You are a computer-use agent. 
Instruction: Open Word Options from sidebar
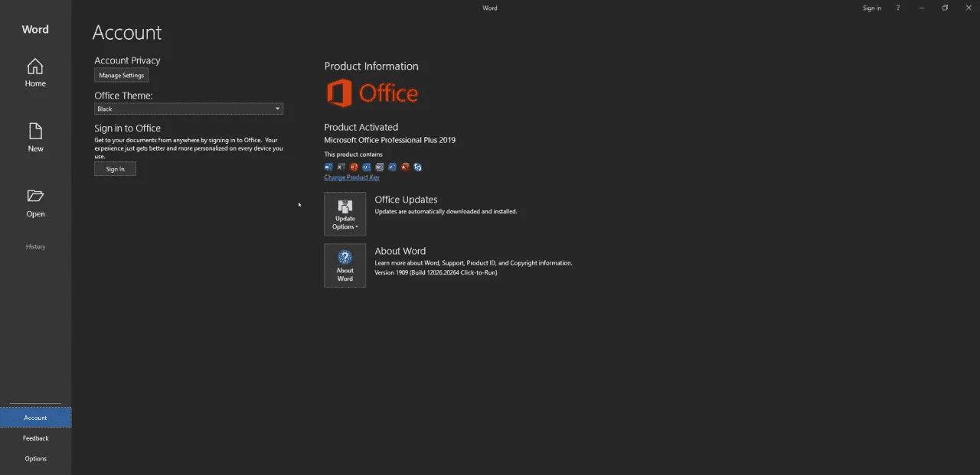[35, 459]
